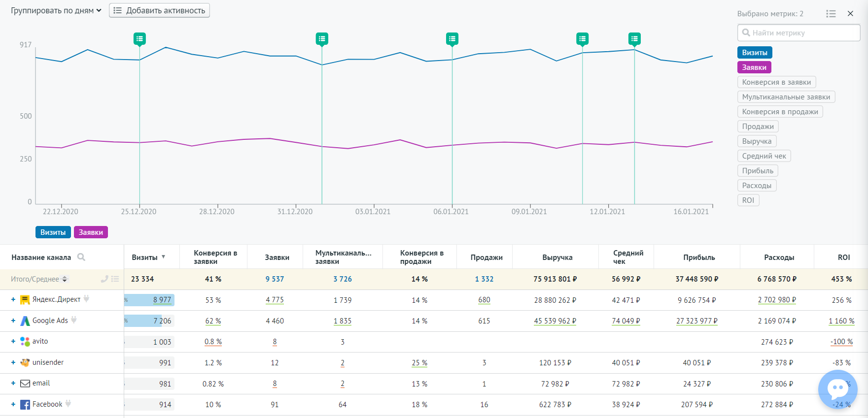Click the Заявки legend tag below chart
The image size is (868, 418).
tap(91, 232)
